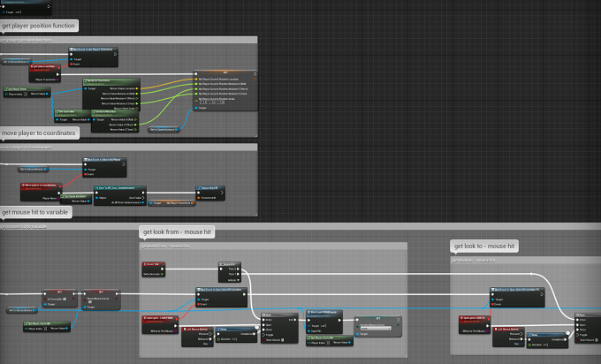Select the 'move player to coordinates' comment bubble

click(38, 133)
